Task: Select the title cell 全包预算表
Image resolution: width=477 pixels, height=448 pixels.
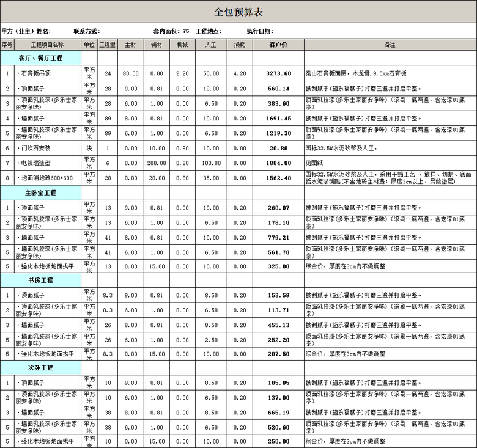Action: (239, 12)
